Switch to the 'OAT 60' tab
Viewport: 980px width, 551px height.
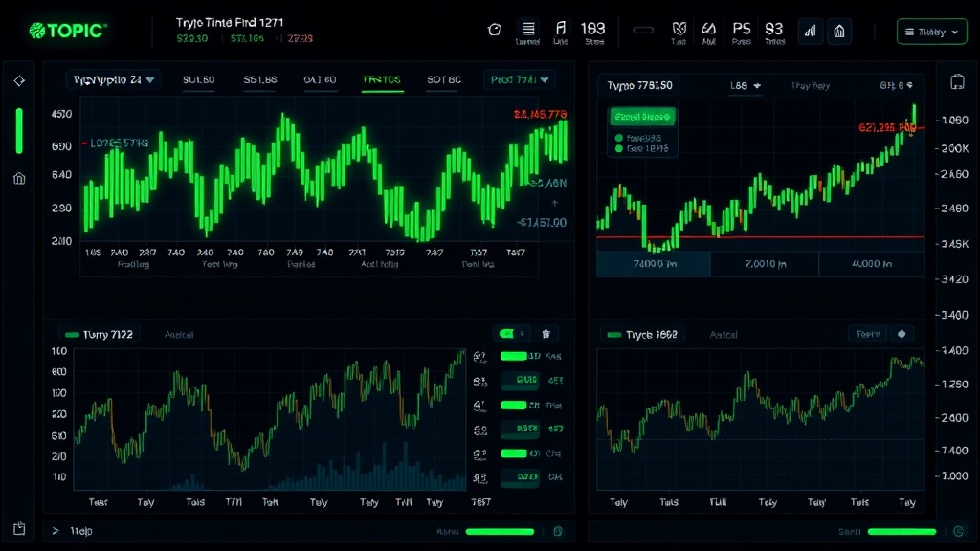pyautogui.click(x=320, y=80)
